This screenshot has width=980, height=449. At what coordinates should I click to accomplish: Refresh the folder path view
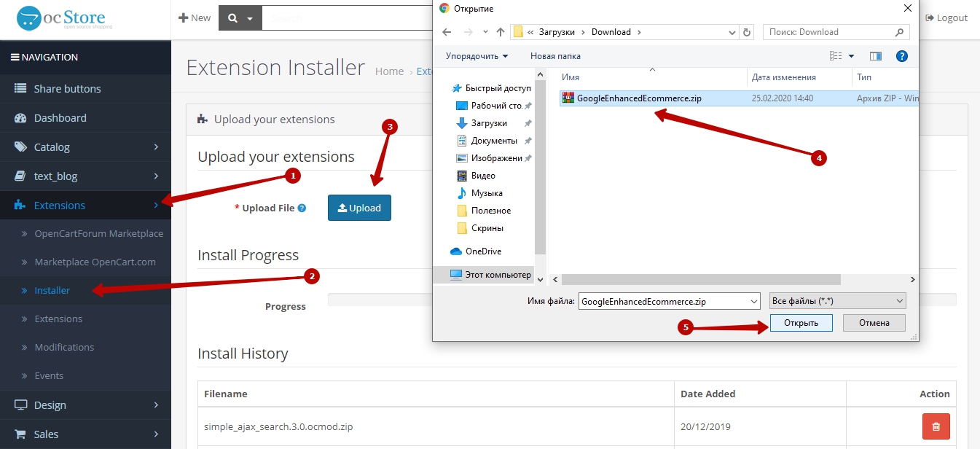pos(746,32)
